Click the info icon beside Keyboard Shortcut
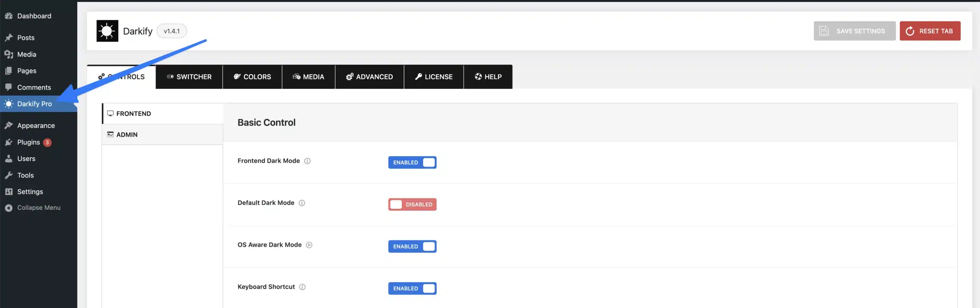The image size is (980, 308). [302, 287]
